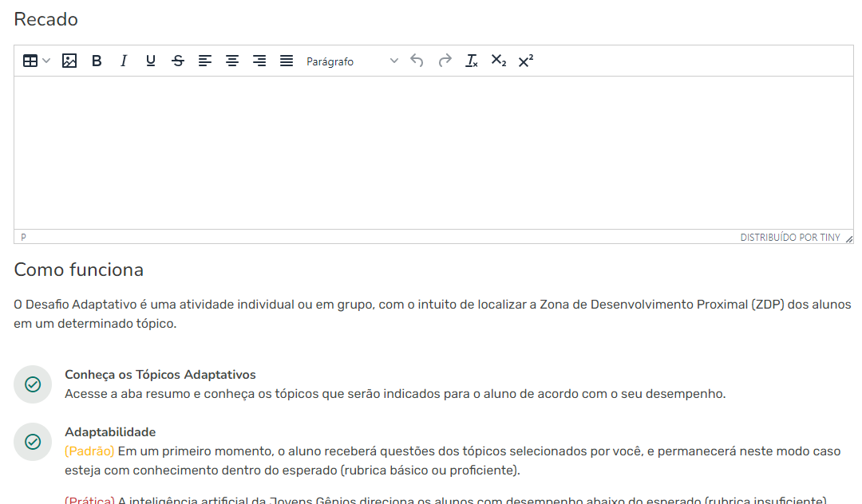Toggle bold formatting
862x504 pixels.
pos(97,61)
